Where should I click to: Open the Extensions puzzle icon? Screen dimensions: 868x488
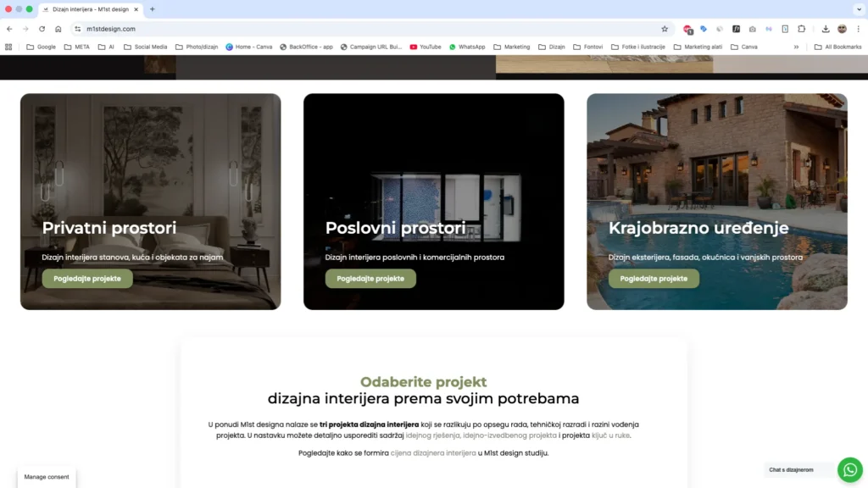pos(802,29)
